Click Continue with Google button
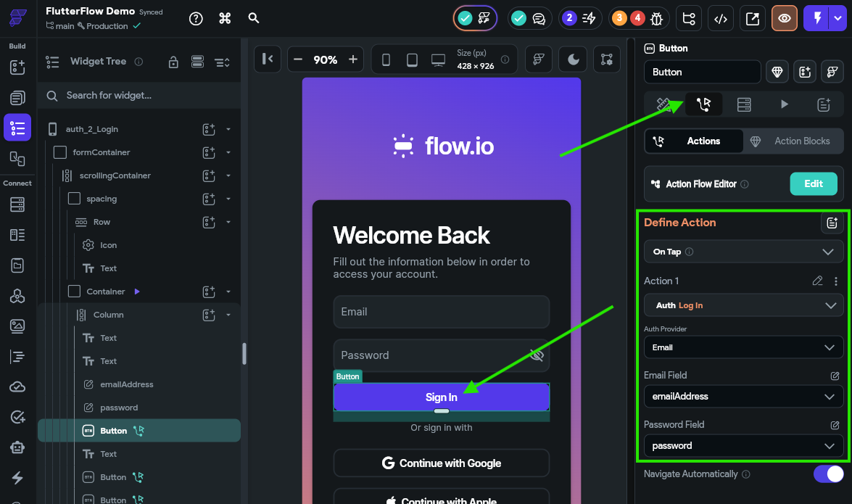The image size is (852, 504). point(441,463)
